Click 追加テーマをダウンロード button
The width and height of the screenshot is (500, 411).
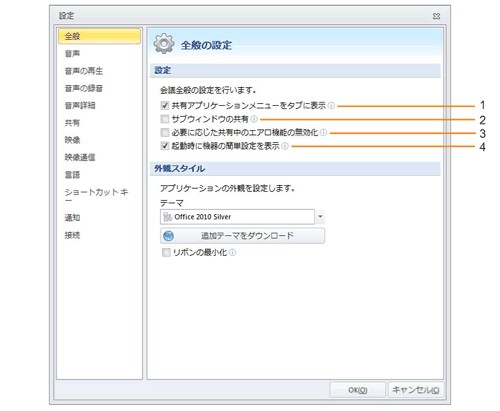[243, 236]
